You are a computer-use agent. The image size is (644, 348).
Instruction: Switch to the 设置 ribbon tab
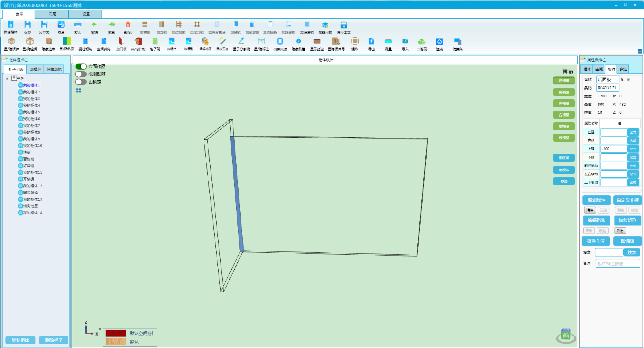[86, 14]
